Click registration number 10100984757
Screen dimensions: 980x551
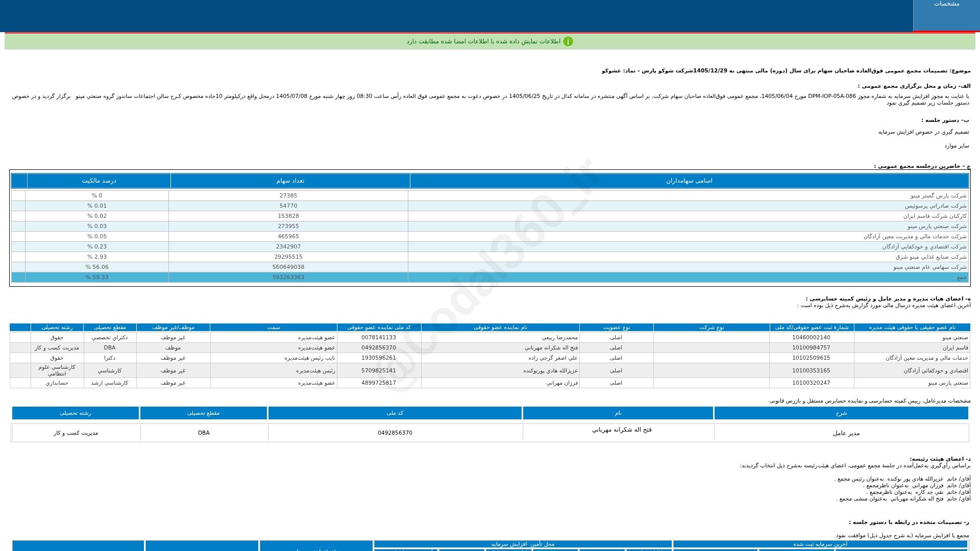pos(811,347)
